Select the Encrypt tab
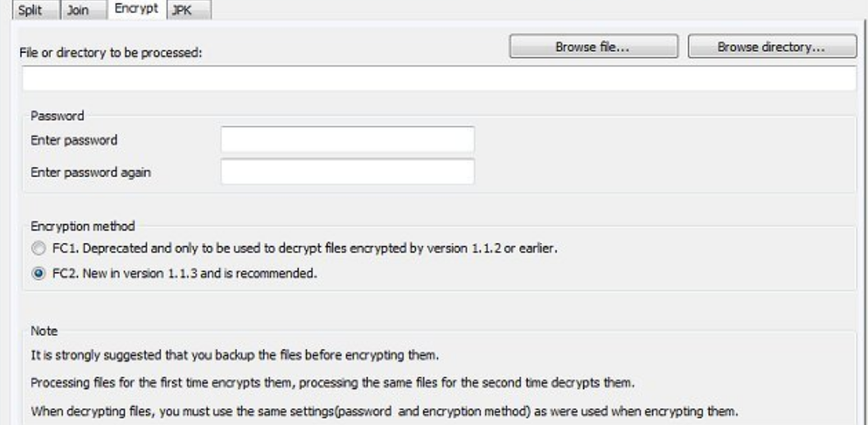868x425 pixels. 136,8
